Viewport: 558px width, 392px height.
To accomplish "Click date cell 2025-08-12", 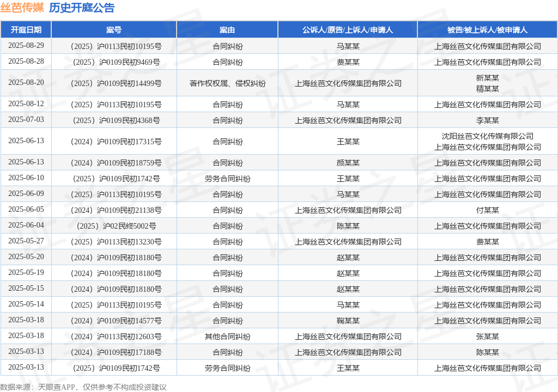I will 26,104.
